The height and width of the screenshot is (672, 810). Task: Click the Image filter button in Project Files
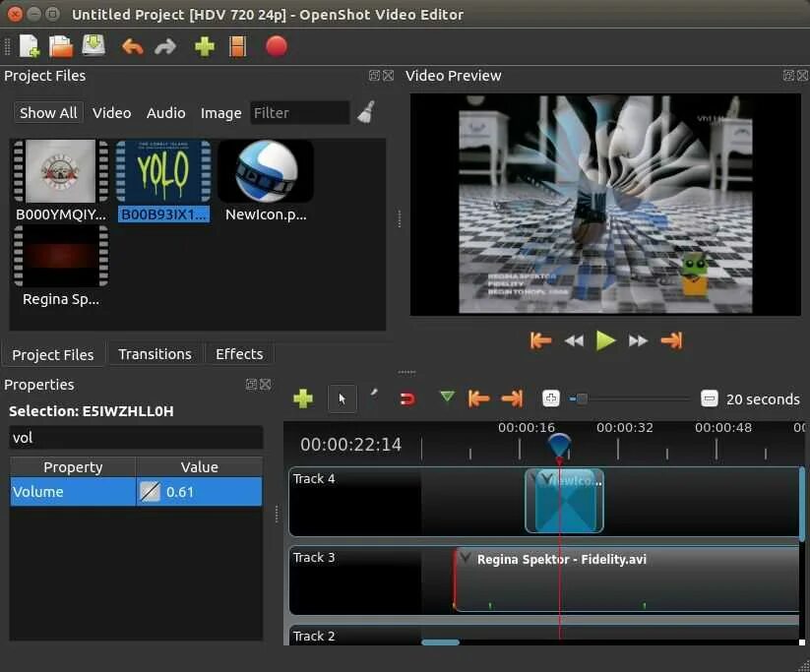(220, 113)
